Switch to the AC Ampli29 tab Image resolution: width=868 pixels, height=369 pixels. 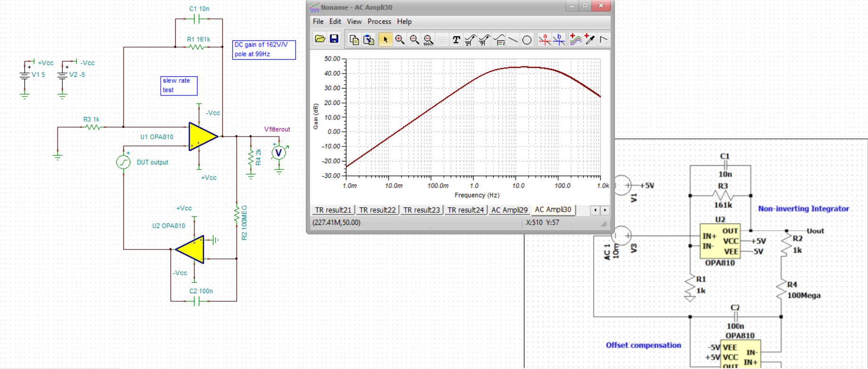click(509, 210)
